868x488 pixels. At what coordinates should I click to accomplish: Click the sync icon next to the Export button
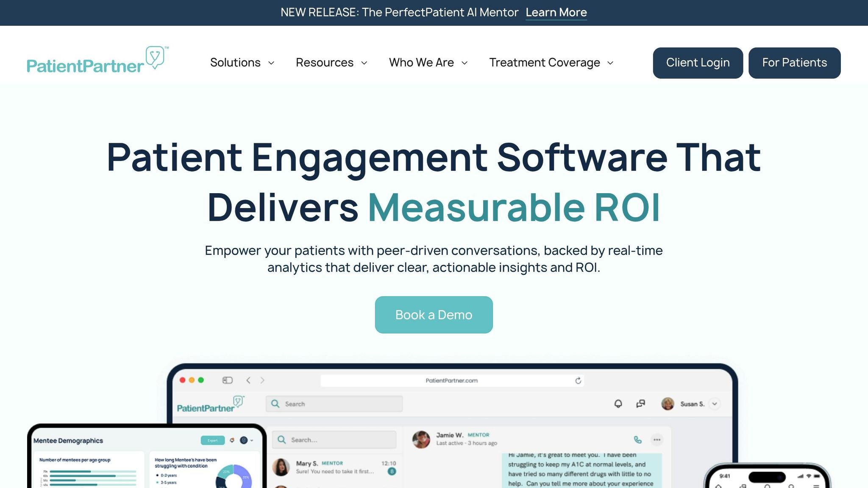point(232,440)
